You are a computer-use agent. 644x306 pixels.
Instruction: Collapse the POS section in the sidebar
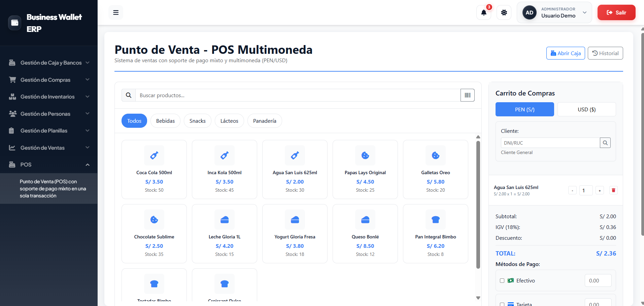point(49,164)
